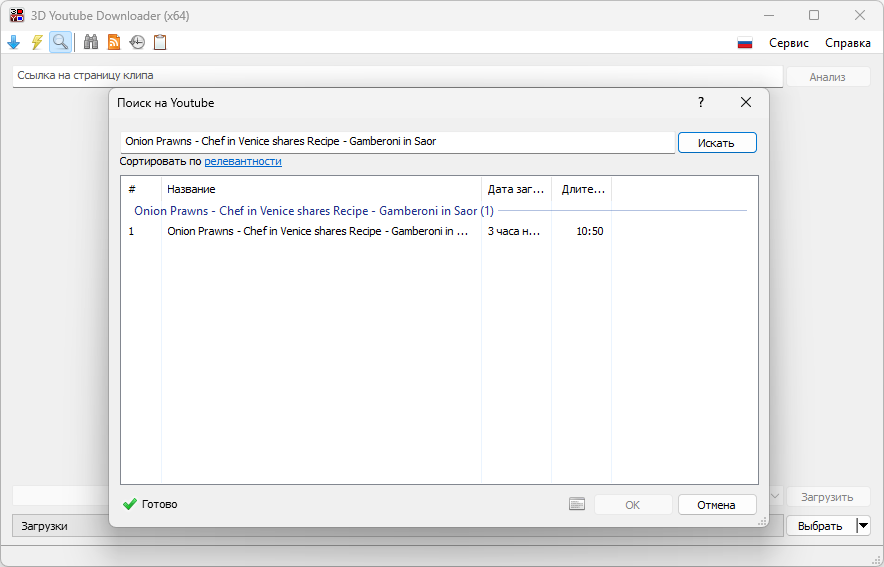Viewport: 884px width, 567px height.
Task: Toggle the magnifier search on Youtube icon
Action: click(x=60, y=42)
